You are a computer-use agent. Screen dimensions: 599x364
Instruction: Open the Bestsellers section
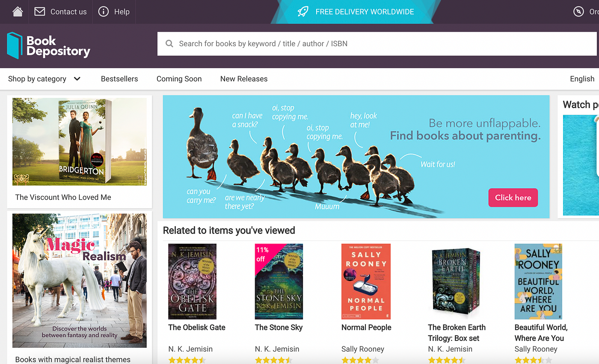(119, 79)
